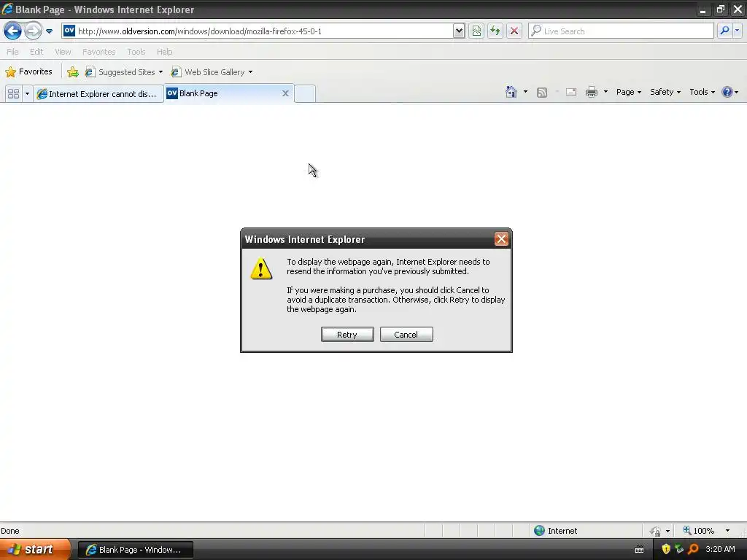
Task: Click the 3:20 AM clock
Action: [720, 549]
